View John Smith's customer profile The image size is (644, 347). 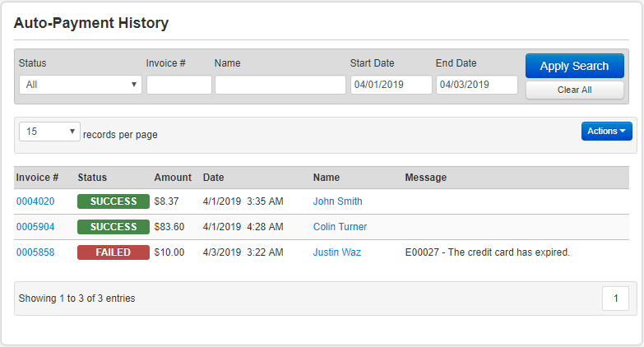[x=337, y=201]
